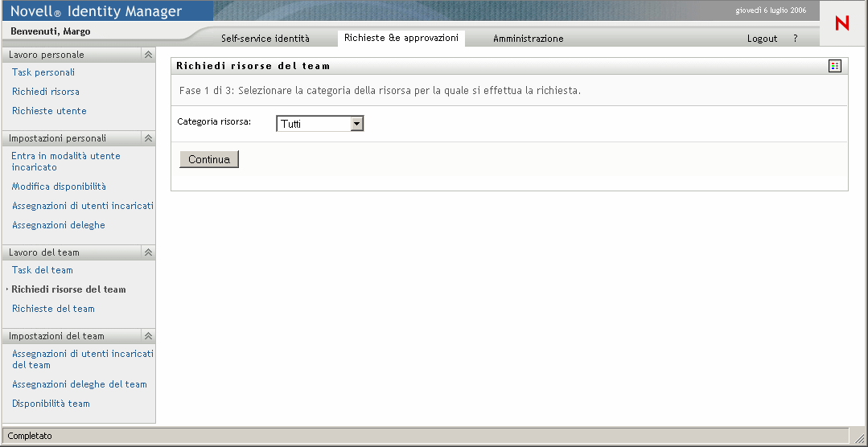The width and height of the screenshot is (868, 447).
Task: Click Entra in modalità utente incaricato
Action: (x=66, y=162)
